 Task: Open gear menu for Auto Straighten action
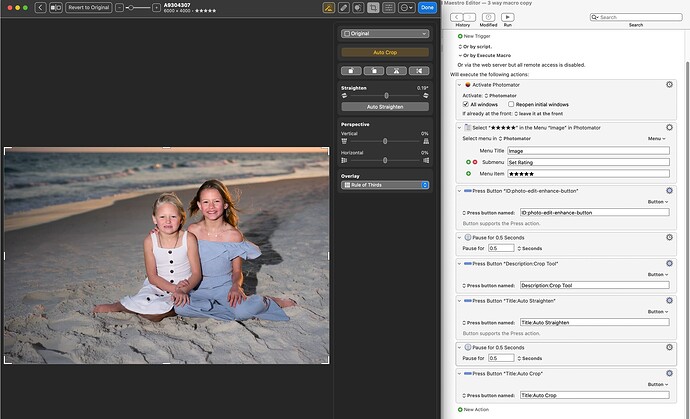[669, 301]
